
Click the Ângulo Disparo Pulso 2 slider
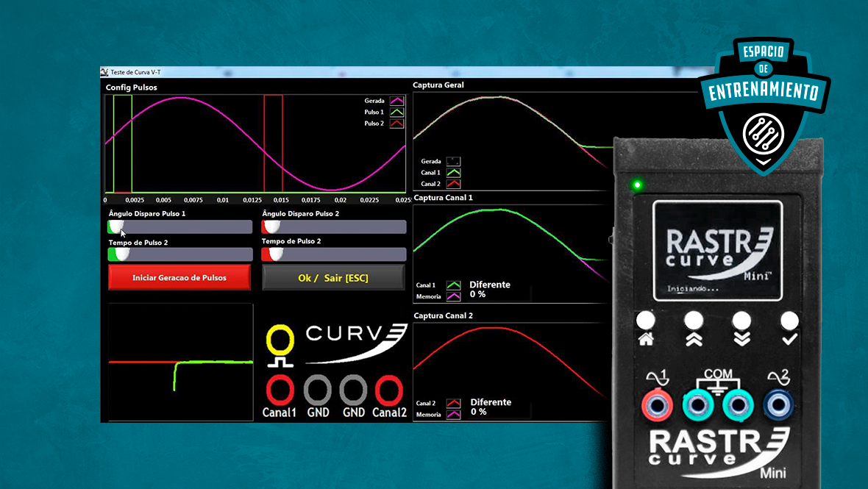[x=333, y=226]
